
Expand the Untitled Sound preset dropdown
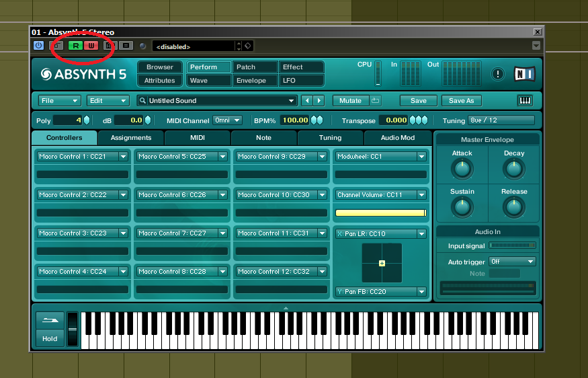coord(291,101)
